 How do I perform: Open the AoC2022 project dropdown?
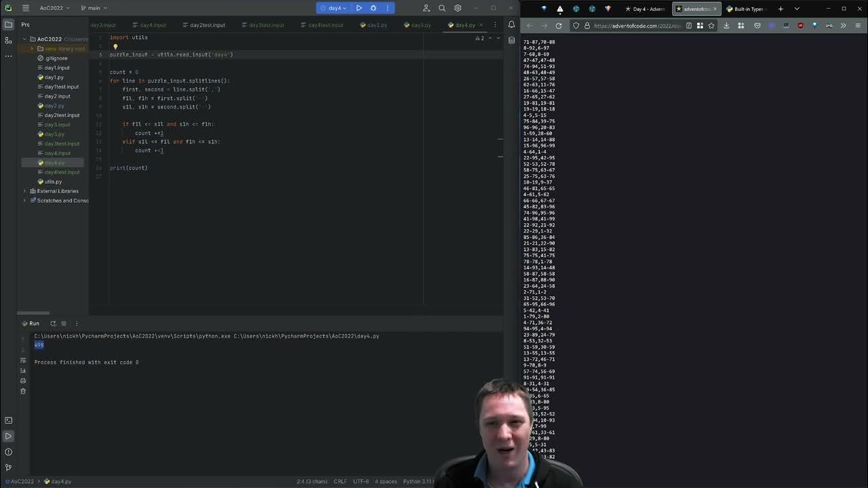point(55,8)
